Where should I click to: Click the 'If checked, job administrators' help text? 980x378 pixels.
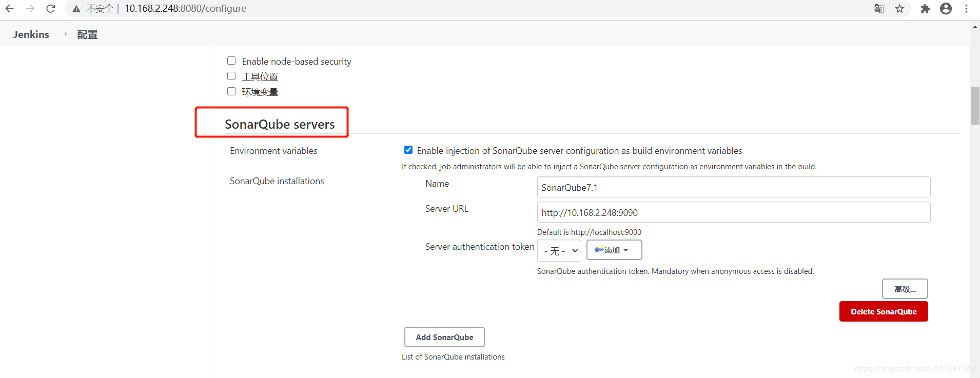coord(609,167)
